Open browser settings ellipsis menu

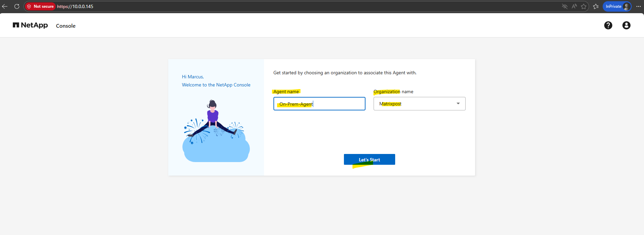coord(639,6)
